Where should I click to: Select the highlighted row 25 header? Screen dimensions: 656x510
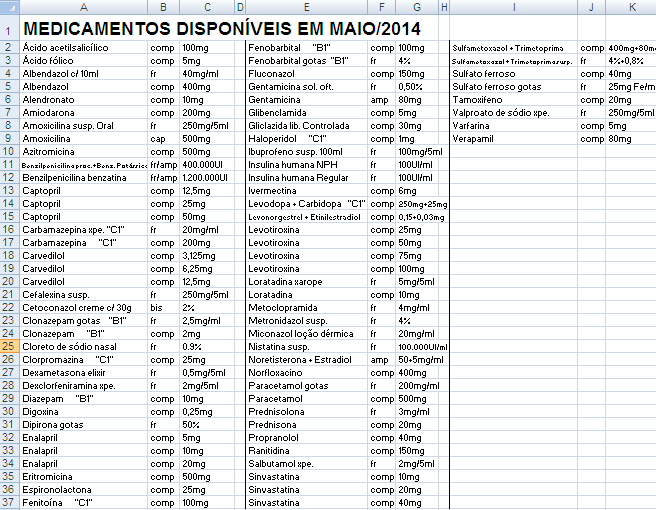coord(8,347)
